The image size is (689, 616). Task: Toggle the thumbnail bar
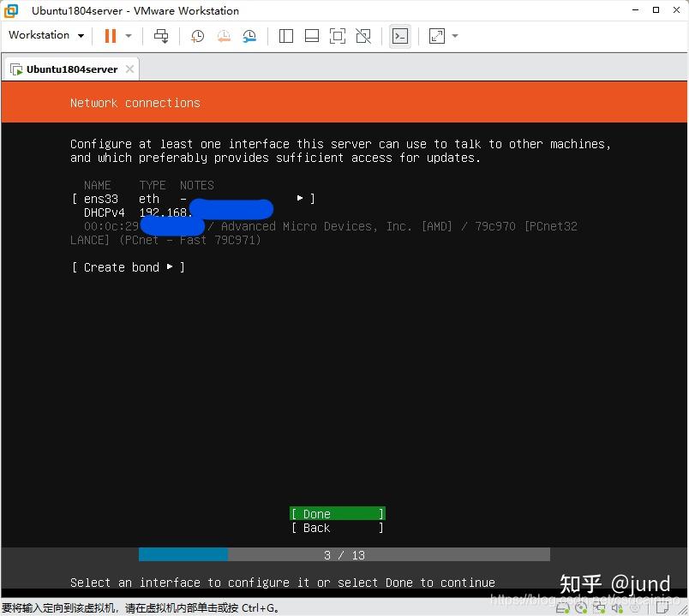[310, 35]
